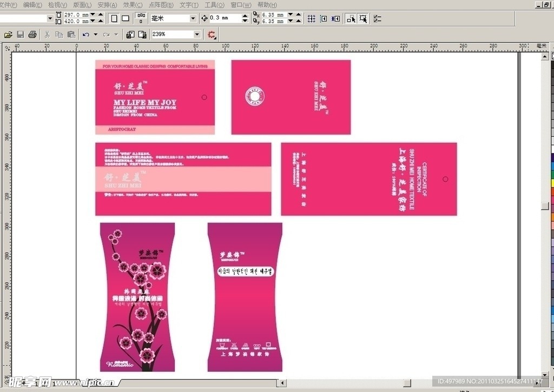This screenshot has height=392, width=554.
Task: Increase page height with up arrow
Action: coord(101,21)
